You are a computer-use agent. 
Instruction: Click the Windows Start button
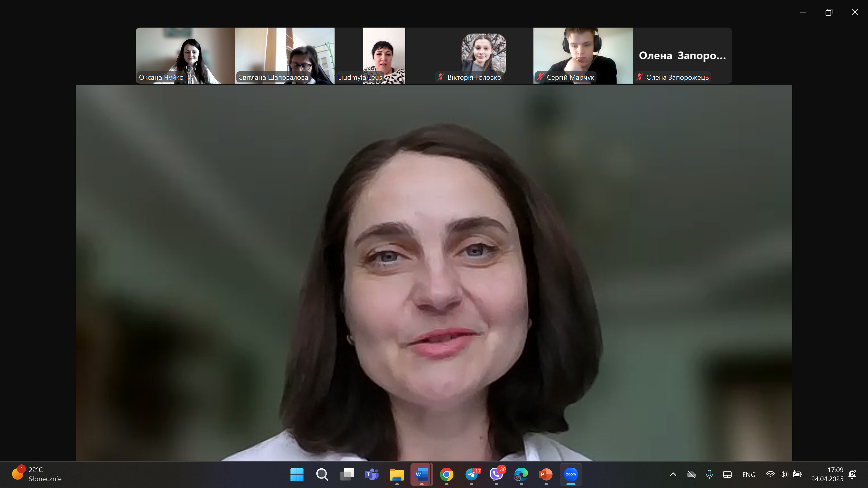click(297, 474)
